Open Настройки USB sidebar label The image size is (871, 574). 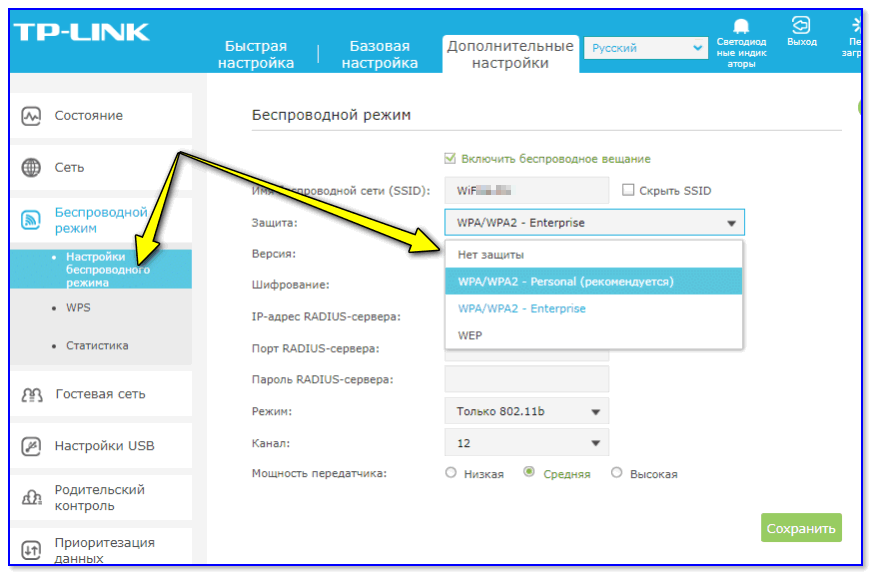coord(104,446)
